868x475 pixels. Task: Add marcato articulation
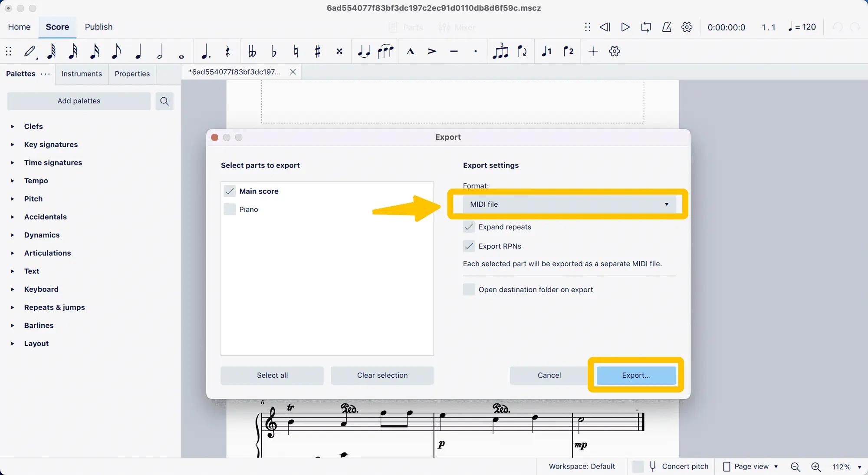[x=411, y=51]
